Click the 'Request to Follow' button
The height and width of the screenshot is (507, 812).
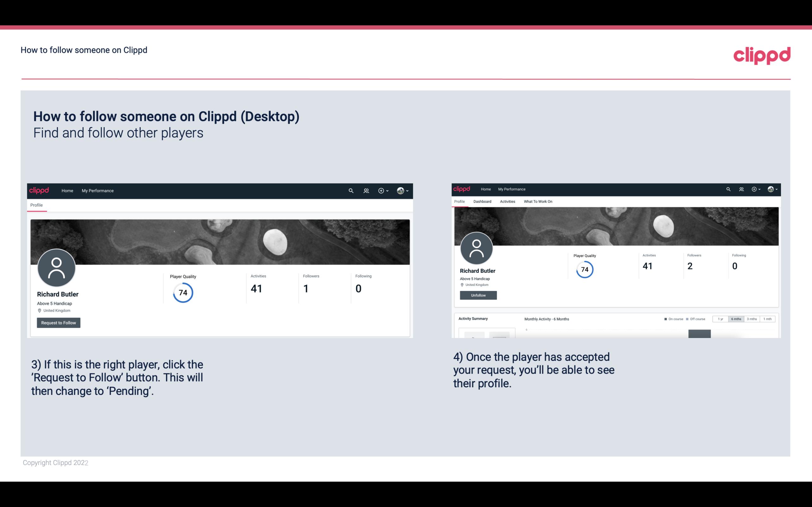[58, 323]
